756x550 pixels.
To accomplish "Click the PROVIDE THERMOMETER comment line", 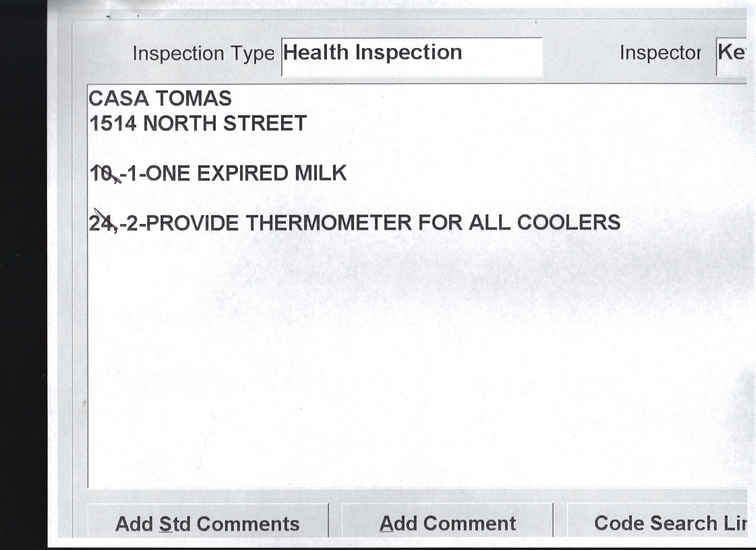I will coord(354,223).
